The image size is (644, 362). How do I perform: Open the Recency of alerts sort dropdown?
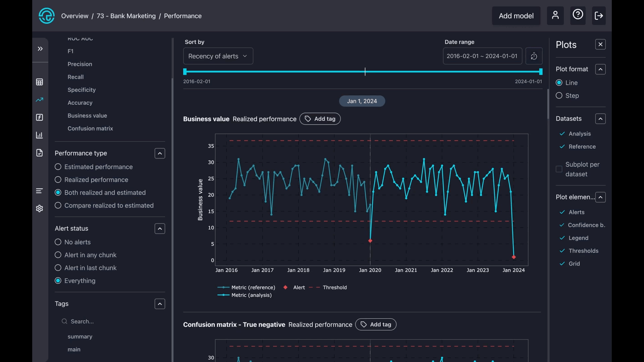(x=218, y=56)
